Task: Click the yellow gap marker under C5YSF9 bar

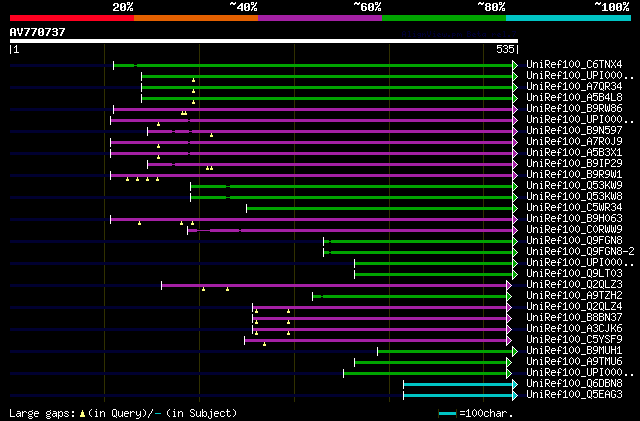Action: (264, 344)
